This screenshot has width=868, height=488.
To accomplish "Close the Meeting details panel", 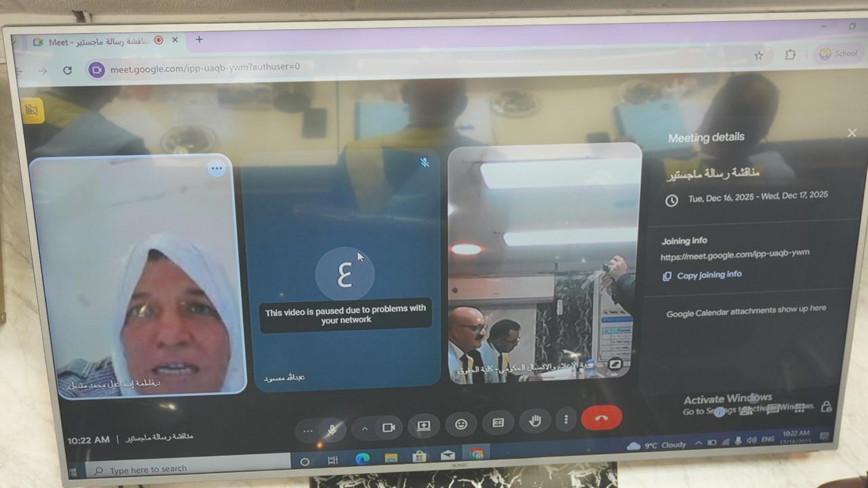I will click(x=852, y=134).
